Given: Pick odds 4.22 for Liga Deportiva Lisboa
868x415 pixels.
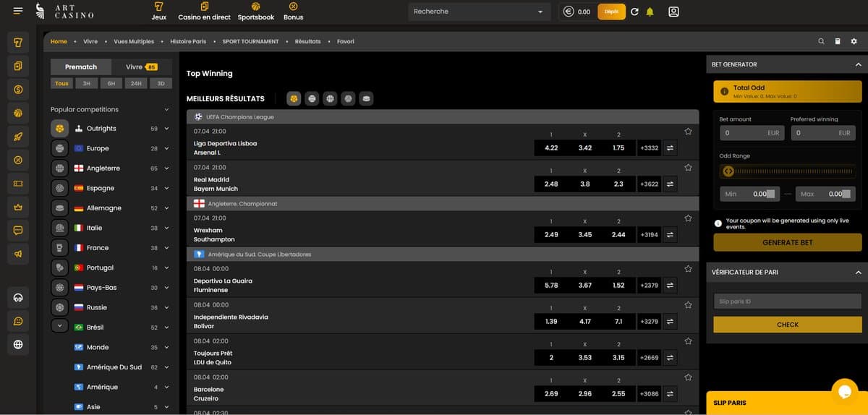Looking at the screenshot, I should [551, 148].
